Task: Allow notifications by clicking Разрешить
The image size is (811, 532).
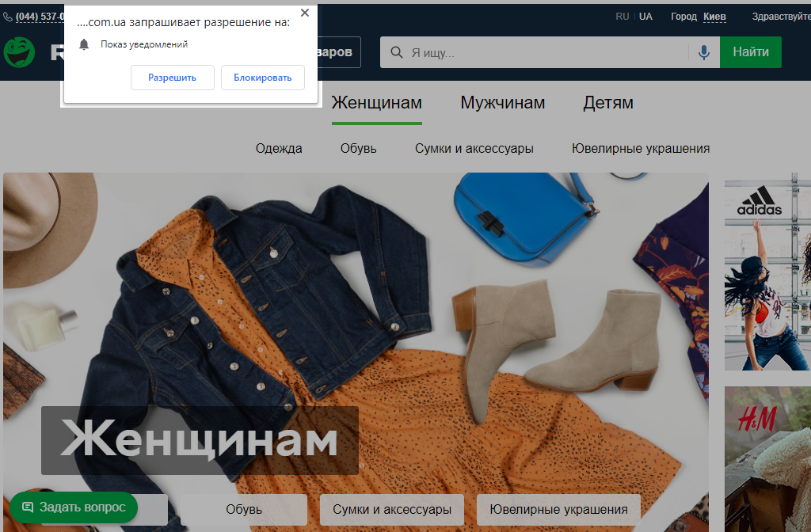Action: (172, 77)
